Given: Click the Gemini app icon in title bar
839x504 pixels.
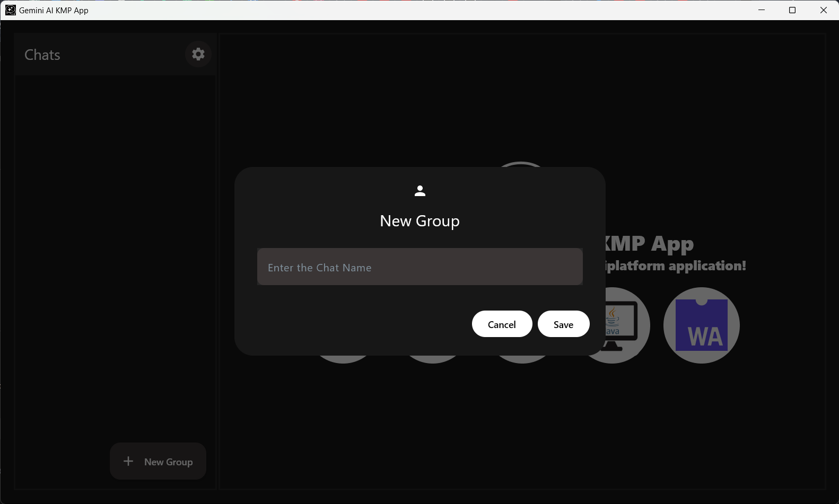Looking at the screenshot, I should (11, 10).
